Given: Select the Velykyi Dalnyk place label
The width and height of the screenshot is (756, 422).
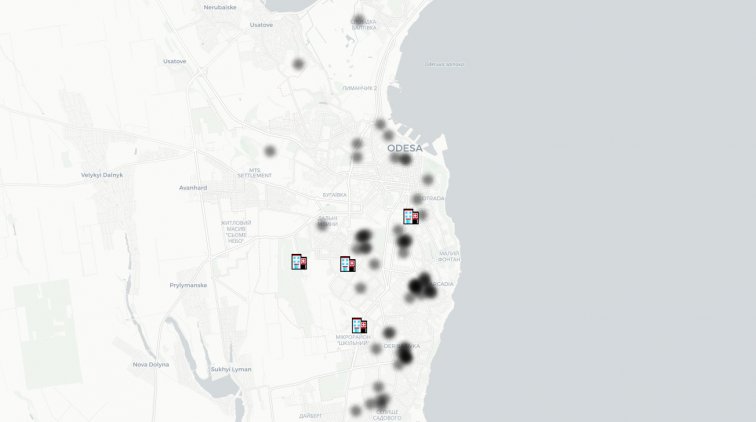Looking at the screenshot, I should [x=102, y=175].
